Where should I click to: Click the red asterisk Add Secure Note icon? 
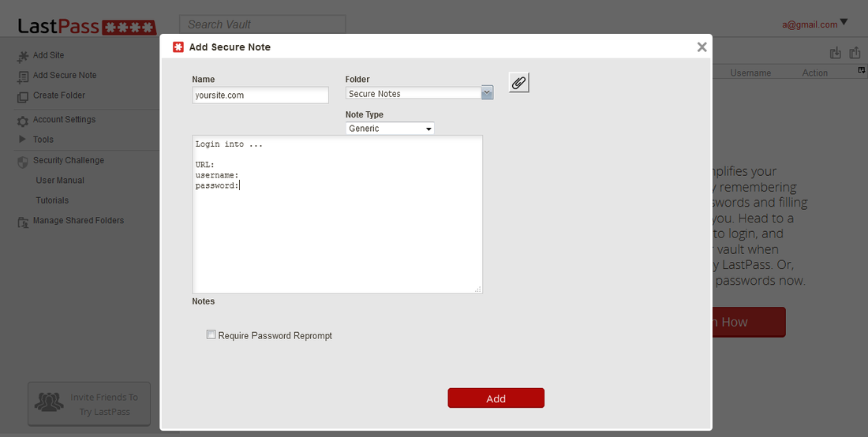(x=178, y=47)
